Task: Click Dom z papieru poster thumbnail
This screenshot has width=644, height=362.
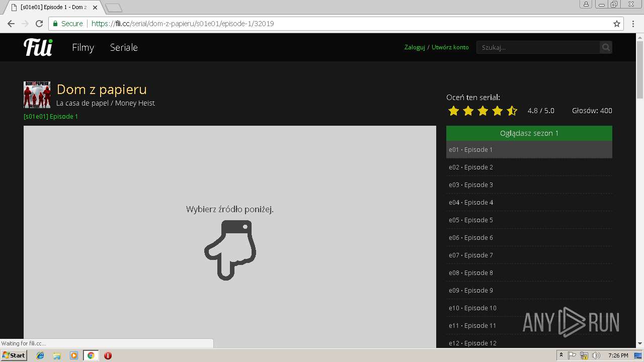Action: click(x=37, y=95)
